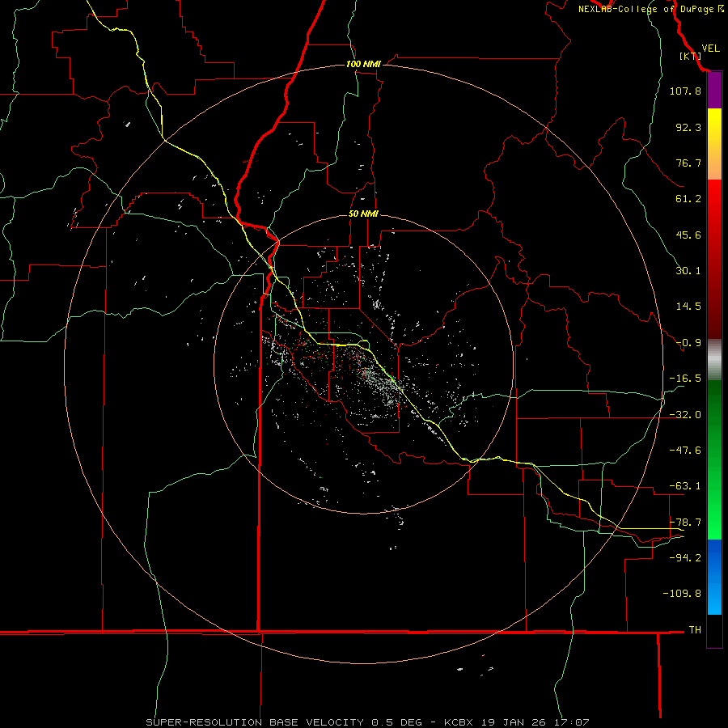Click the -0.9 value on the velocity legend

688,343
